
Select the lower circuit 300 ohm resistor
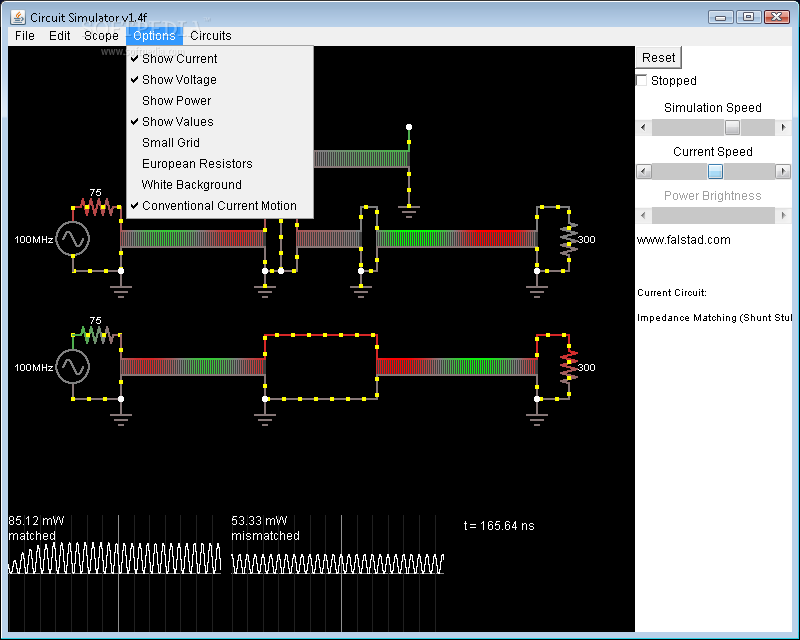pos(569,366)
